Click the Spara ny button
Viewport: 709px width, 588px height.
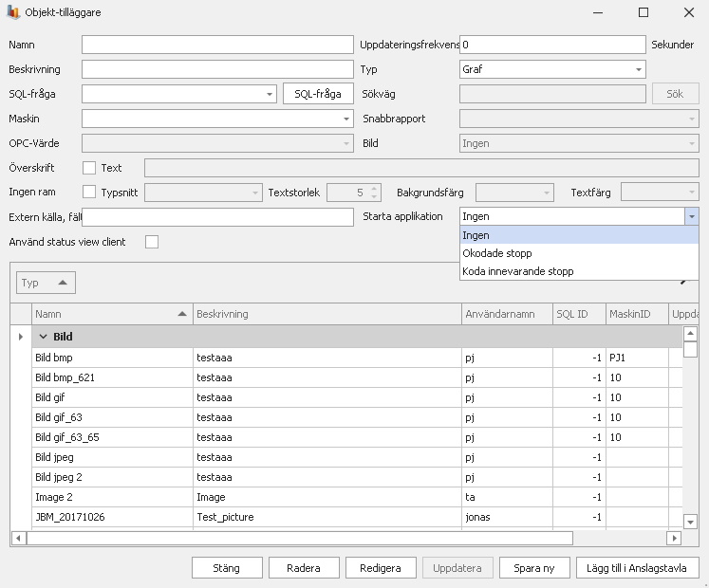(534, 568)
